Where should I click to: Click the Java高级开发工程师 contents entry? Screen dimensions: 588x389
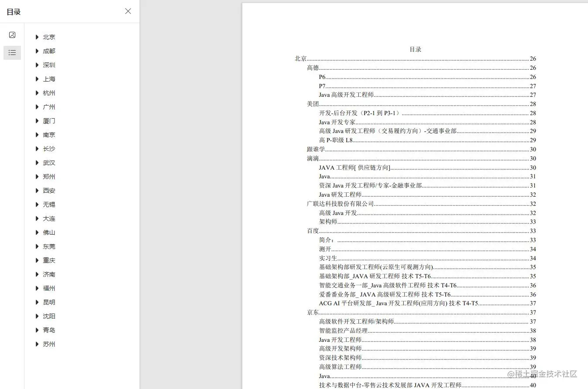pos(428,95)
